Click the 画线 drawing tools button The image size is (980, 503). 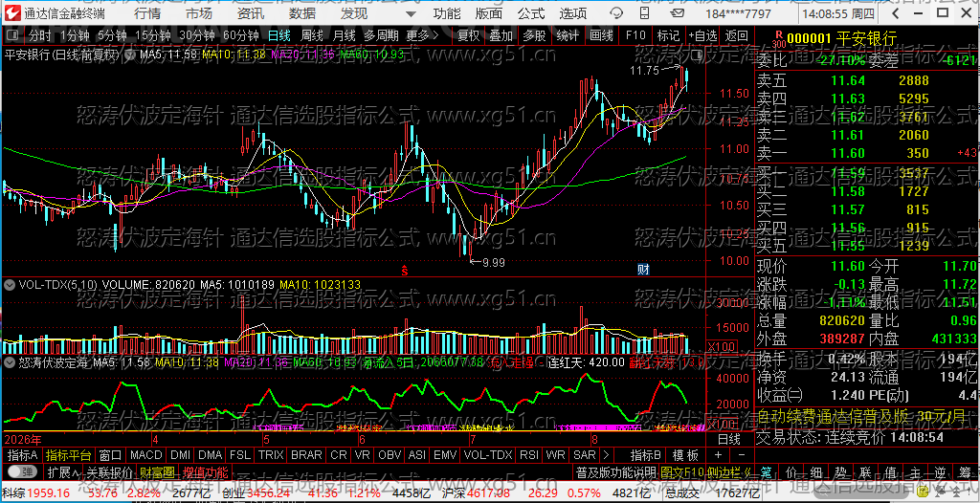[x=601, y=35]
